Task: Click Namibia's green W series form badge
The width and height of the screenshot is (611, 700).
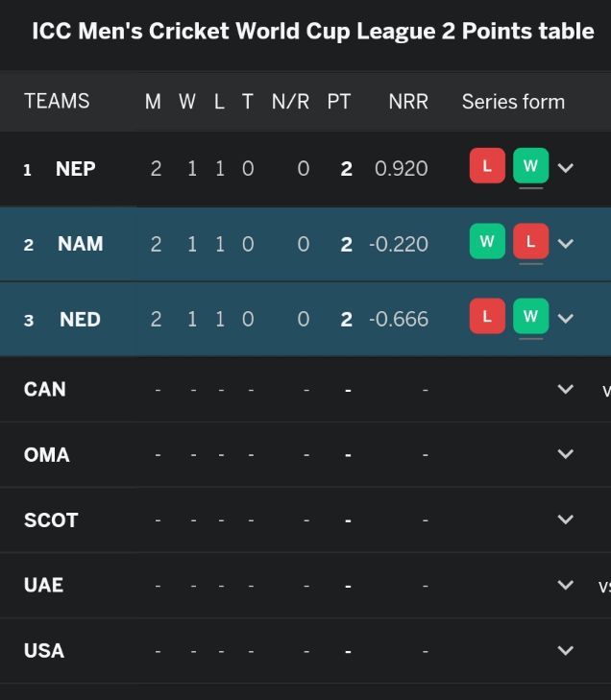Action: [x=487, y=241]
